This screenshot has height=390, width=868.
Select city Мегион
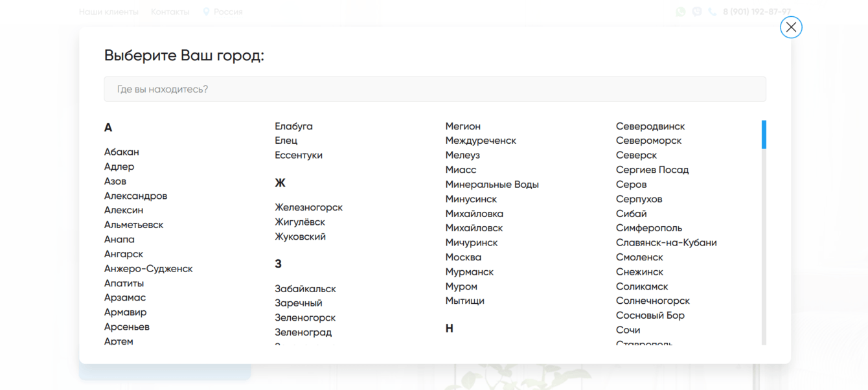463,126
